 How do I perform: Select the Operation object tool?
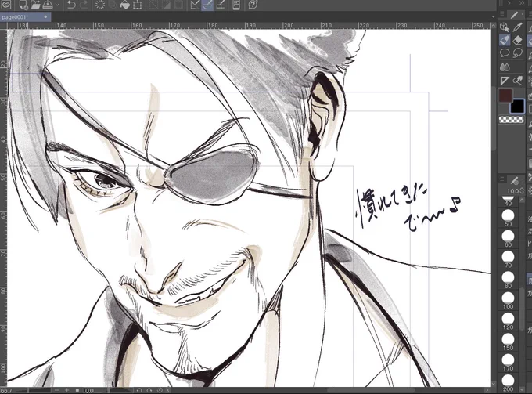(x=505, y=27)
